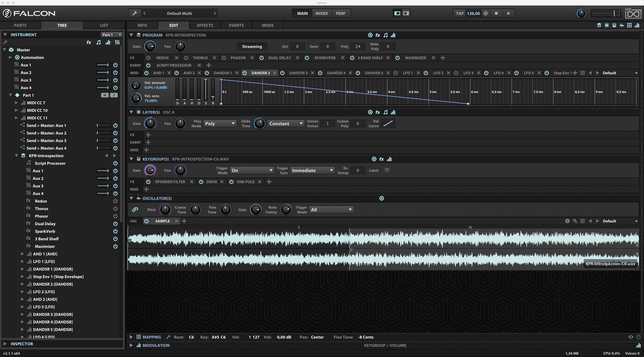This screenshot has width=644, height=357.
Task: Open the mixer sliders icon in Instrument panel
Action: click(117, 42)
